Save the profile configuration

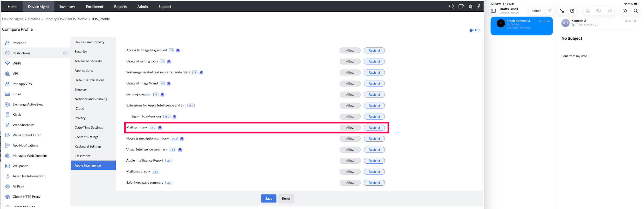(x=269, y=199)
